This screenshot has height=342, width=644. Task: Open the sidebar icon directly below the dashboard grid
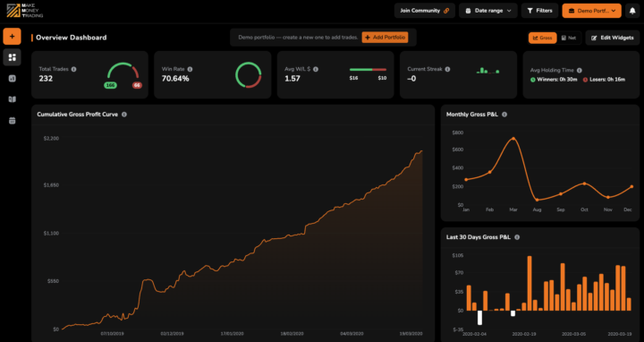(13, 79)
